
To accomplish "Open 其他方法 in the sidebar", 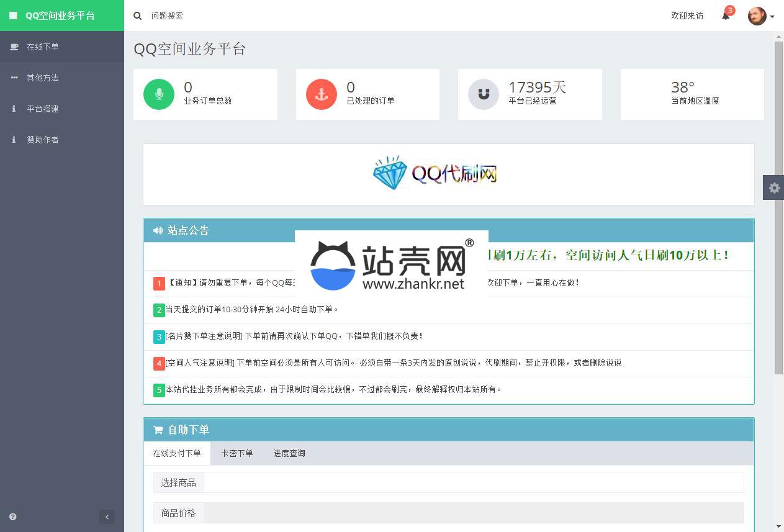I will (x=43, y=78).
